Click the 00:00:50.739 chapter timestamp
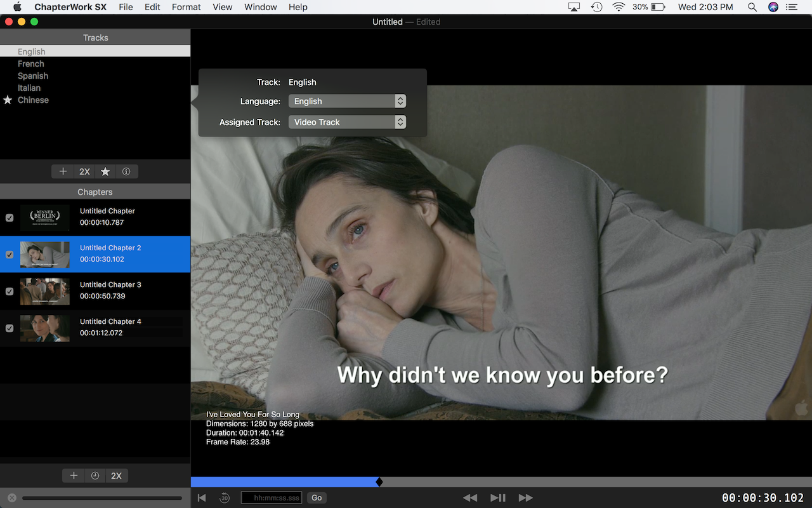The image size is (812, 508). coord(102,296)
